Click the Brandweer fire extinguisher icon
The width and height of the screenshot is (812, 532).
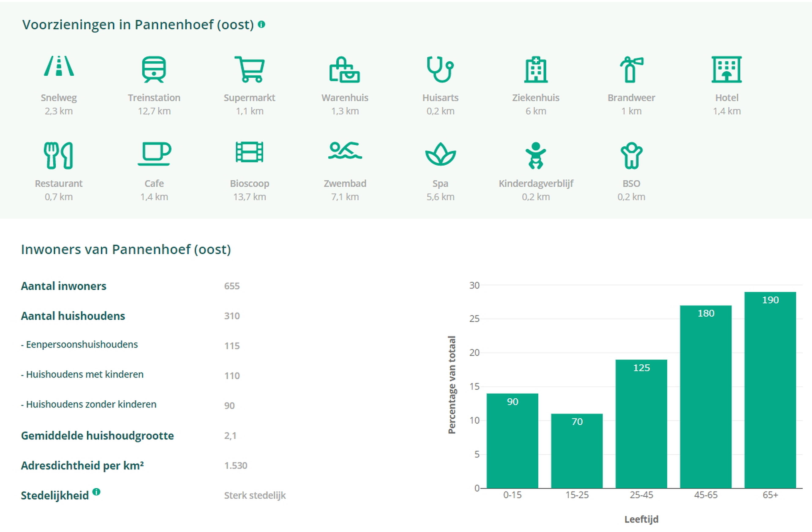[631, 70]
